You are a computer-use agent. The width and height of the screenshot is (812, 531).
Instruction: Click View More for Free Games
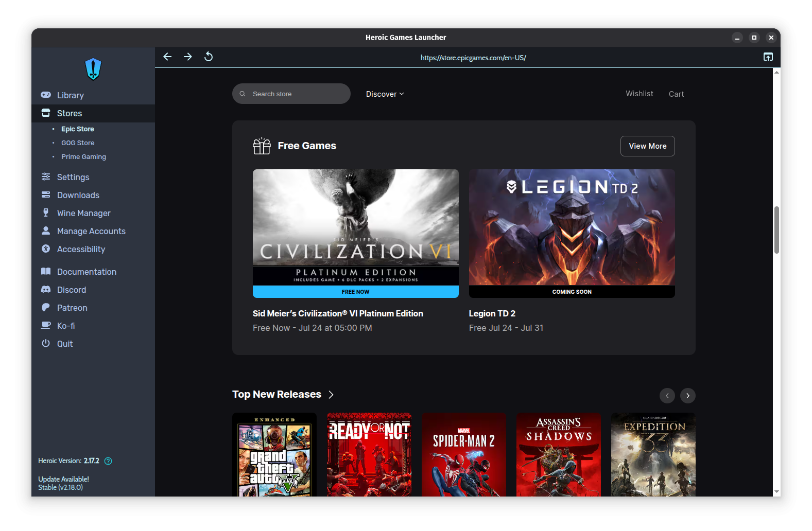[648, 146]
